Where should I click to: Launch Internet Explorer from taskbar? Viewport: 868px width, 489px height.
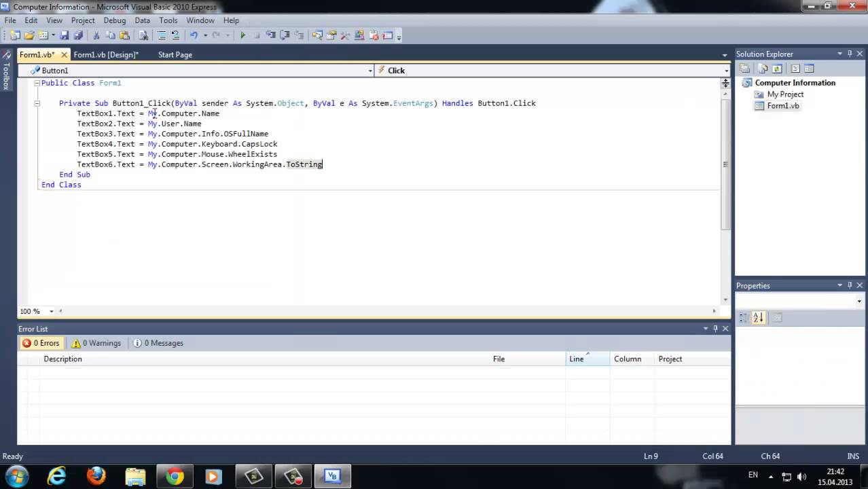pos(56,475)
